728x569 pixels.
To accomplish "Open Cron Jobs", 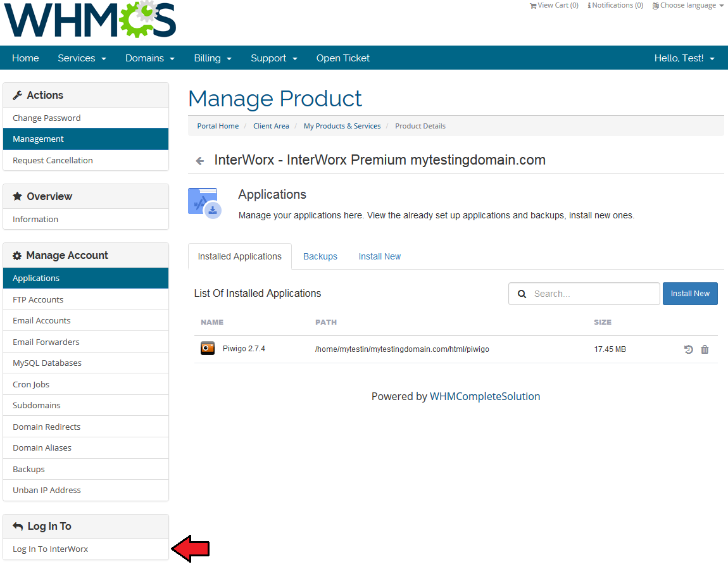I will [x=86, y=384].
